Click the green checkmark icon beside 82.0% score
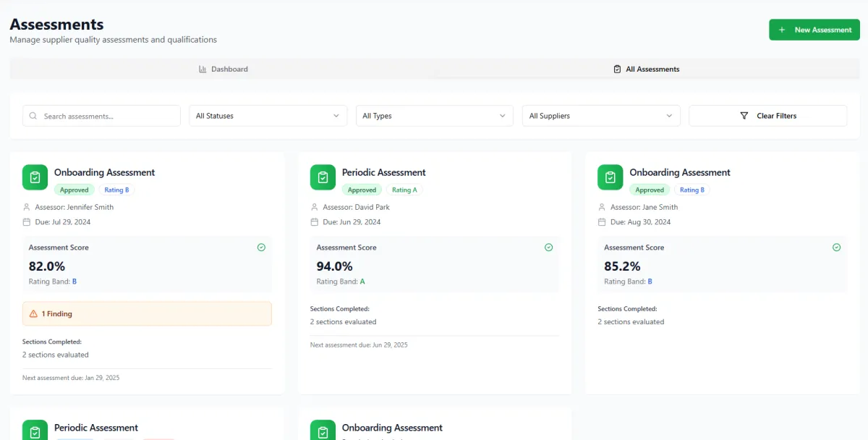This screenshot has width=868, height=440. (261, 247)
